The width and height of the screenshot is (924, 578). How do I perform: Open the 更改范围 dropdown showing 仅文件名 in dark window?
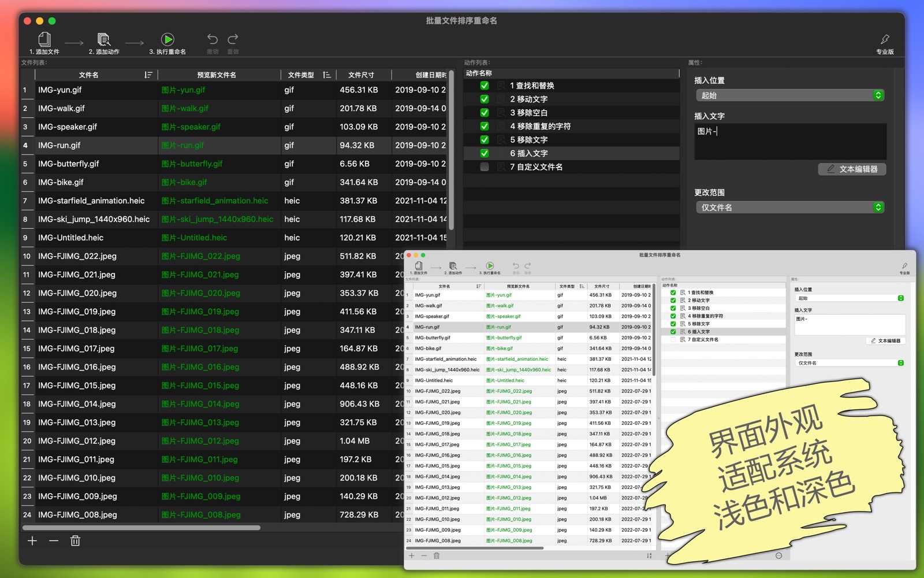point(789,208)
